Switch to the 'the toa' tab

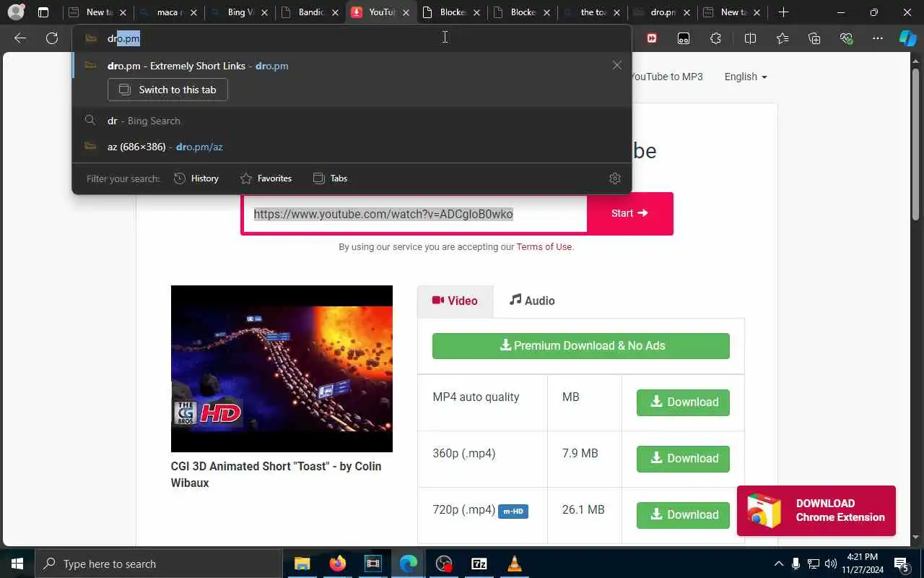590,12
